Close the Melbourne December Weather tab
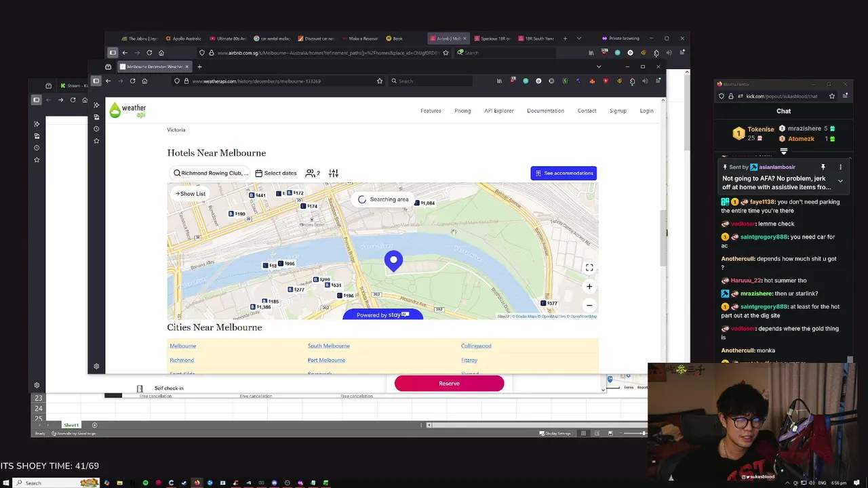Viewport: 868px width, 488px height. tap(186, 66)
